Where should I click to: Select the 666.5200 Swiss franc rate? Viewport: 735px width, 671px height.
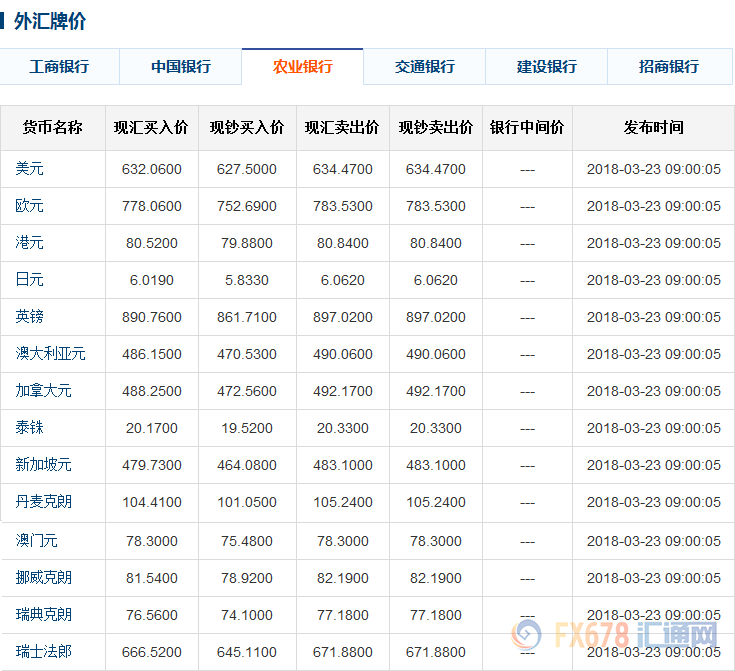click(152, 653)
